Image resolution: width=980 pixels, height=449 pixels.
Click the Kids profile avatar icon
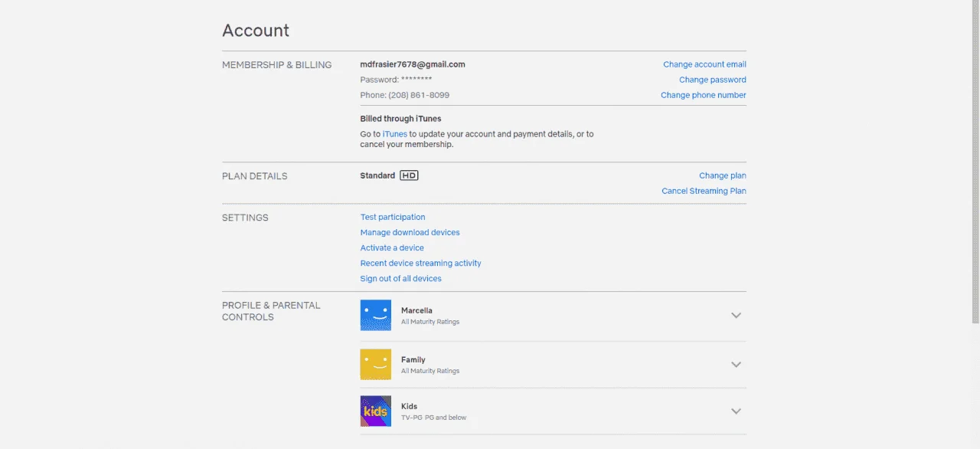(x=375, y=411)
